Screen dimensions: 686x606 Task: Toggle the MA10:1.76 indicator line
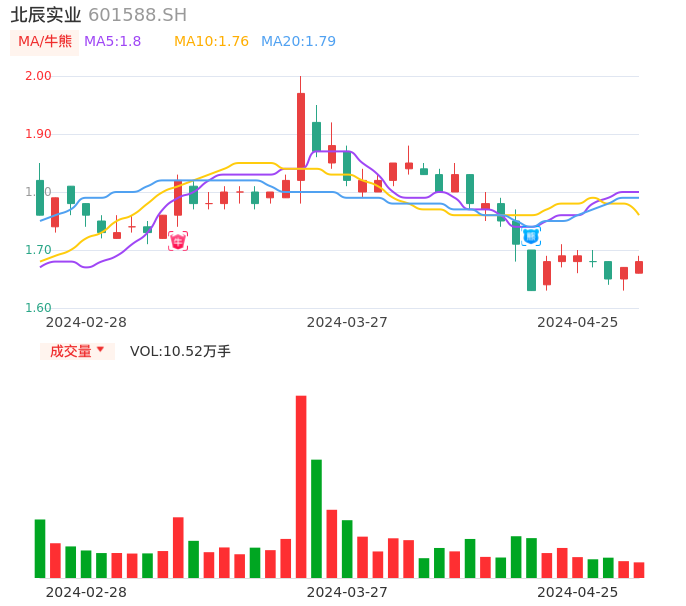(x=211, y=42)
